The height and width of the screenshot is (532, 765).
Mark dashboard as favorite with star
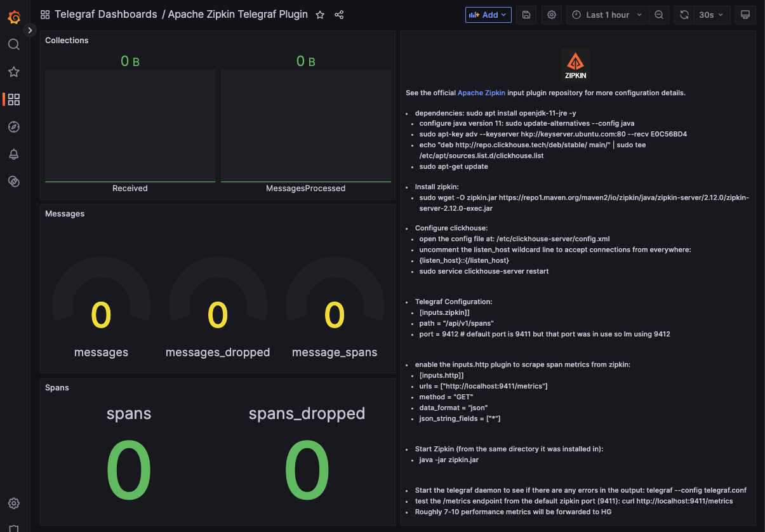coord(320,15)
